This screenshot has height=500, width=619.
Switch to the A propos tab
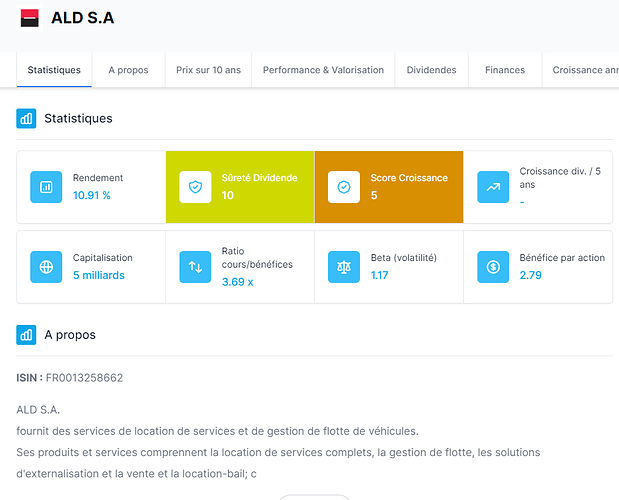click(x=128, y=70)
